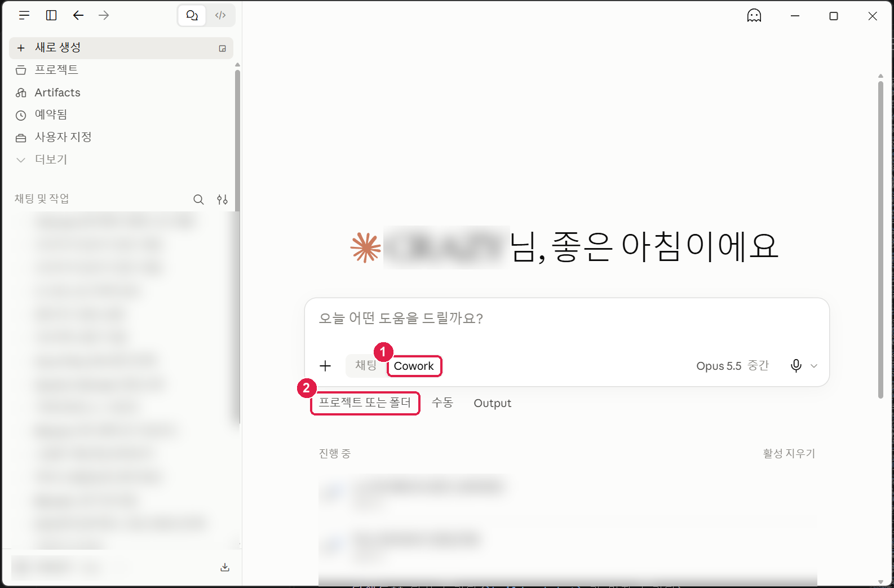Click the 활성 지우기 link
Viewport: 894px width, 588px height.
point(789,453)
